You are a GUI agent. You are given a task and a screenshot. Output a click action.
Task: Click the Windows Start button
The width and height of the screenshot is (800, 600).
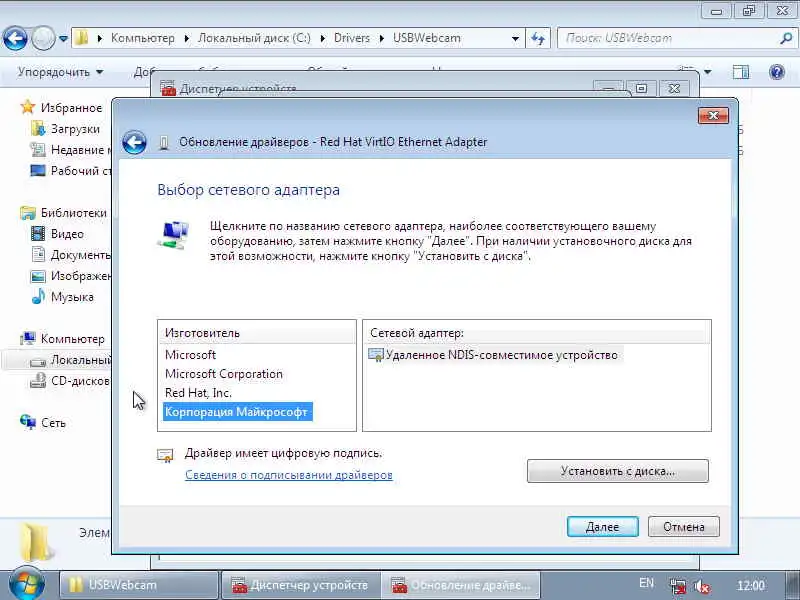point(26,584)
